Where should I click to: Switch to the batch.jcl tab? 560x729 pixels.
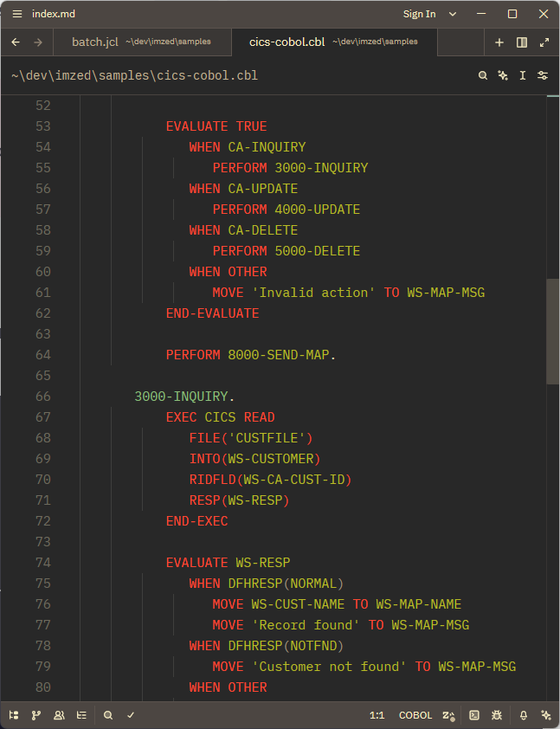142,42
